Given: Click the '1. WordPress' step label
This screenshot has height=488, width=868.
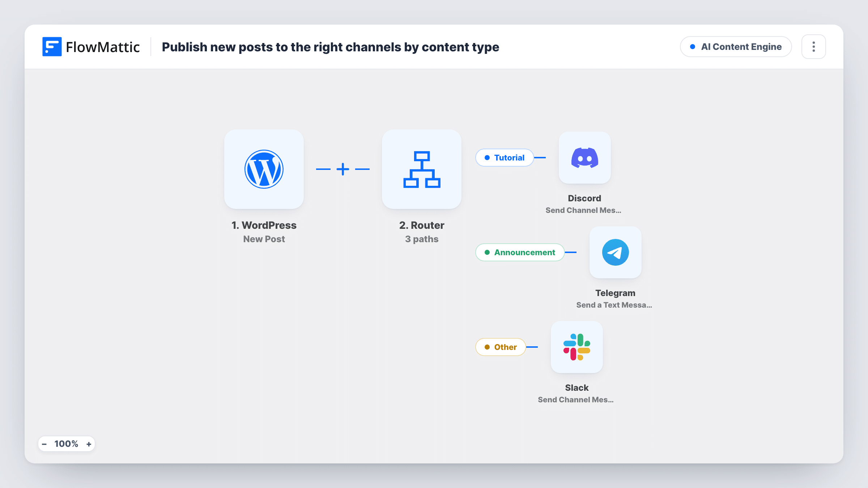Looking at the screenshot, I should [264, 225].
